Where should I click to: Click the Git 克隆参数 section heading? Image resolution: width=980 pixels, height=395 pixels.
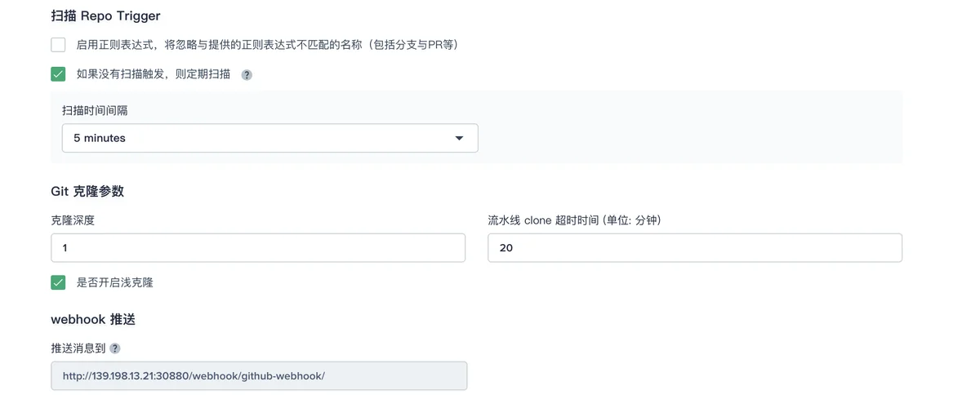[x=87, y=191]
